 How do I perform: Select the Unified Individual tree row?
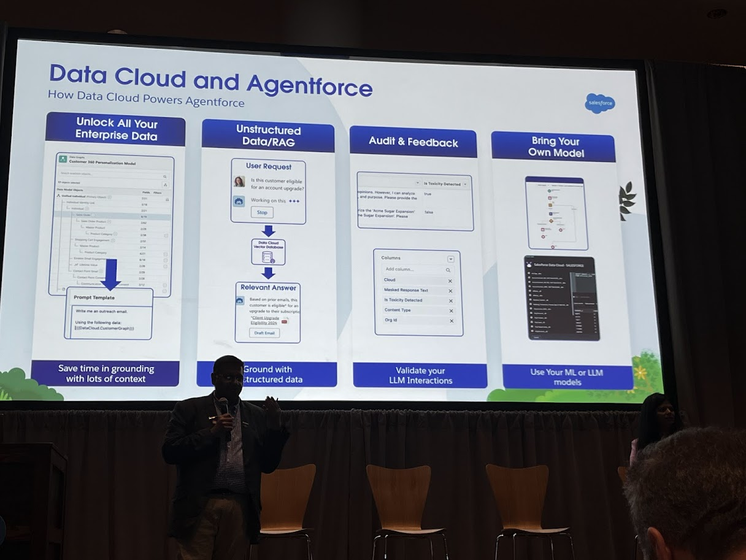112,198
